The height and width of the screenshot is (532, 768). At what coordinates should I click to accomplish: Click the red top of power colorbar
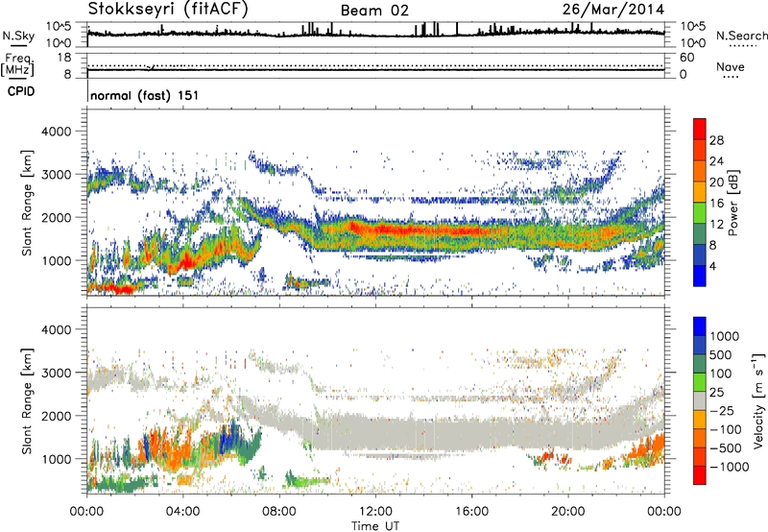click(700, 129)
